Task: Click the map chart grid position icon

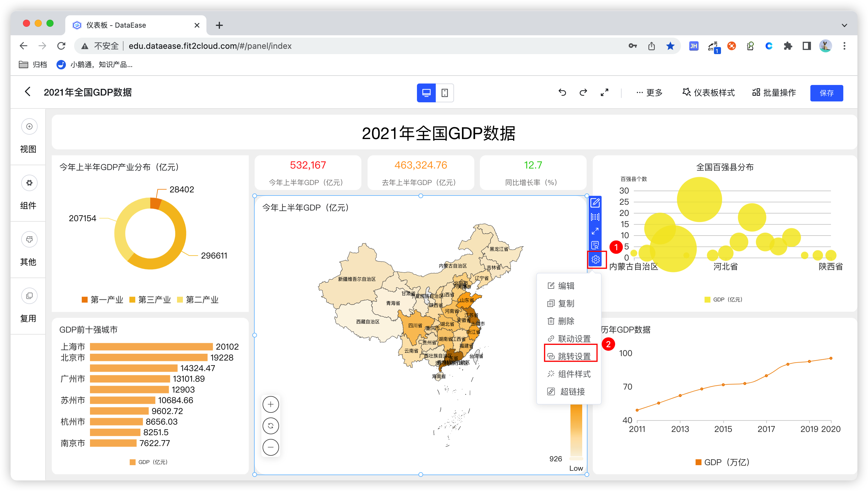Action: coord(595,217)
